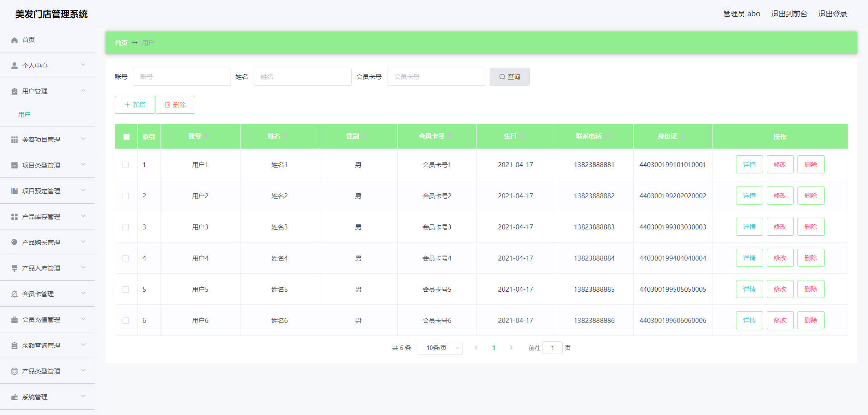The width and height of the screenshot is (868, 415).
Task: Click the tiles icon for 产品库存管理
Action: tap(14, 217)
